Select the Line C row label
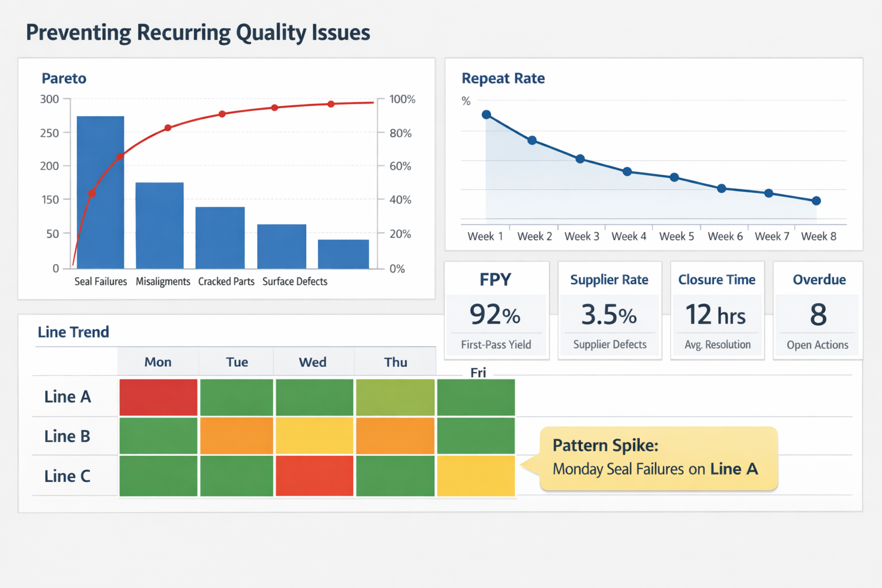This screenshot has width=882, height=588. pos(67,476)
